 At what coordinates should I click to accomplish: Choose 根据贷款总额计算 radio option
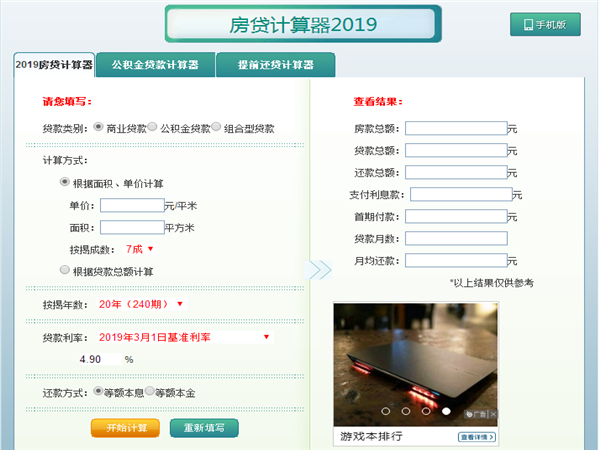[x=65, y=270]
